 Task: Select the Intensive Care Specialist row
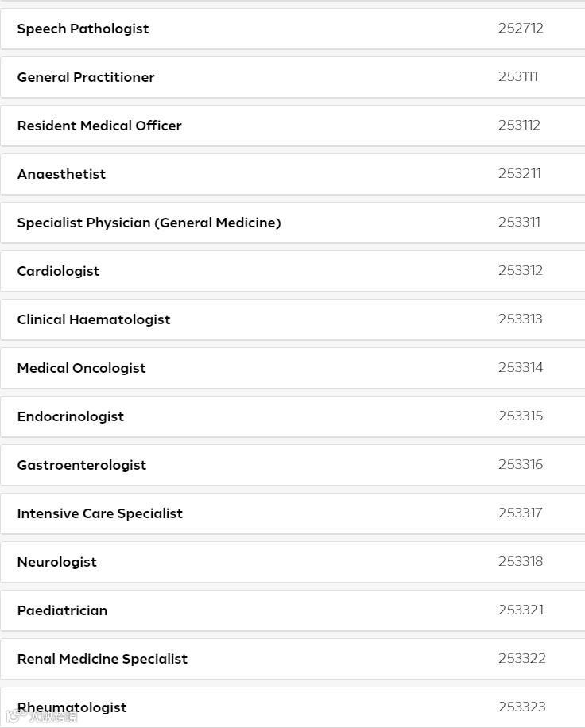100,513
